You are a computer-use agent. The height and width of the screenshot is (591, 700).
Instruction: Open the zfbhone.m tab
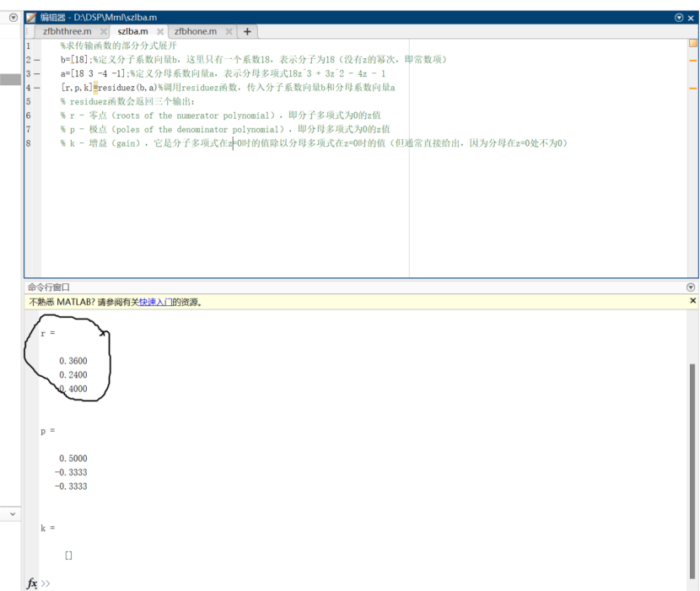pos(196,32)
